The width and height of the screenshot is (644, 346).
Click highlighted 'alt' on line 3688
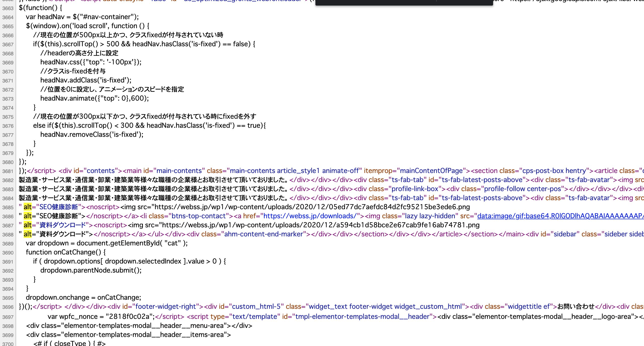[x=28, y=234]
